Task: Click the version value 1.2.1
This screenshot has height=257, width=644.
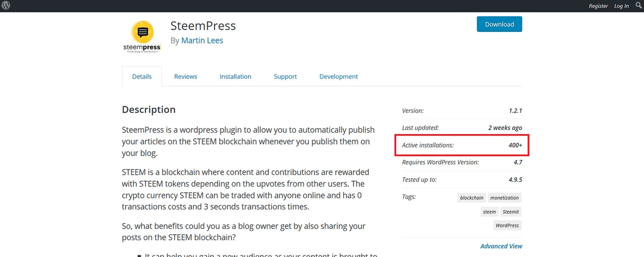Action: [515, 111]
